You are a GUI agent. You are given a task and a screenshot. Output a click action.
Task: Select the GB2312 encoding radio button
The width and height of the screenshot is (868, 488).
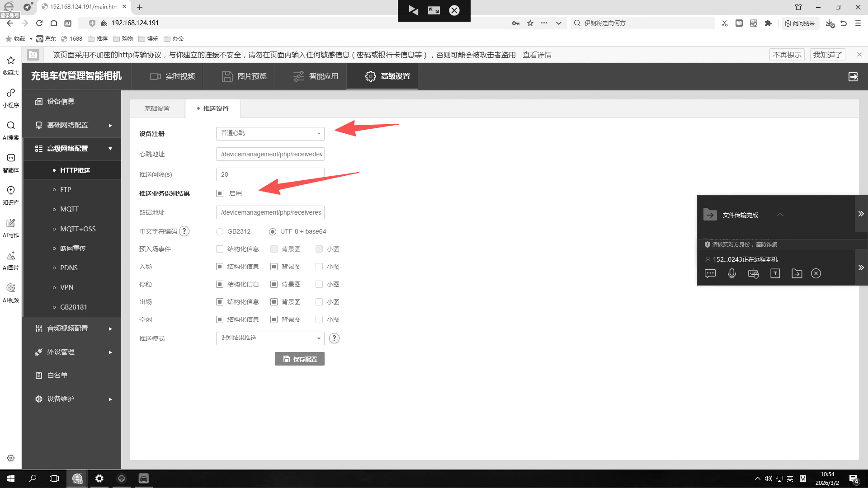[220, 232]
